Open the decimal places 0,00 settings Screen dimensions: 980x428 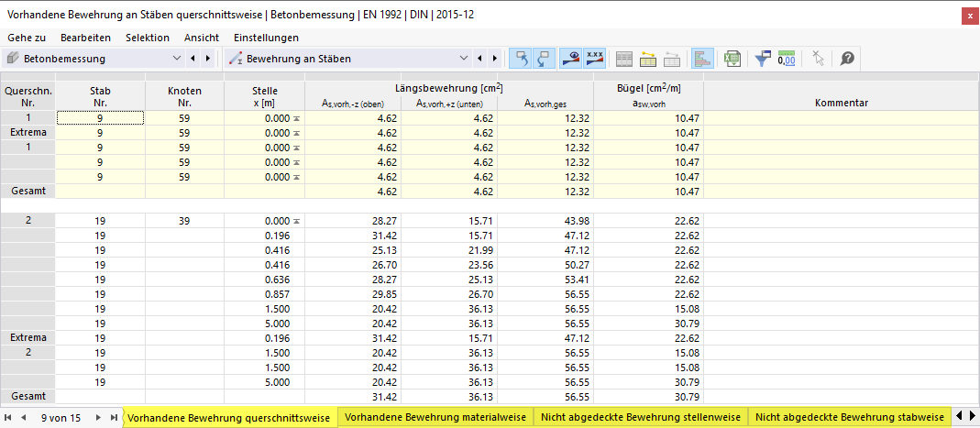[x=787, y=59]
